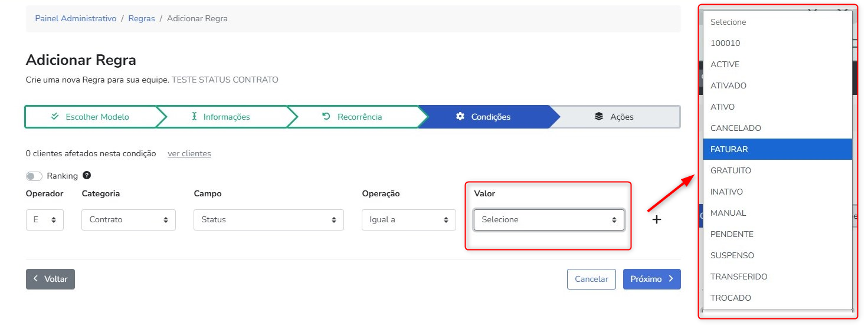868x329 pixels.
Task: Click the recurrence arrow icon in Recorrência
Action: tap(326, 117)
